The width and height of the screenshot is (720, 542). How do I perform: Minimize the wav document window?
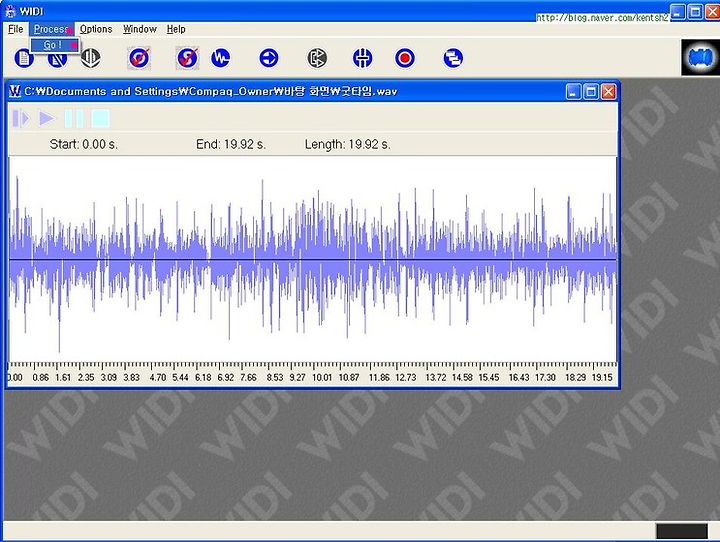(x=574, y=92)
